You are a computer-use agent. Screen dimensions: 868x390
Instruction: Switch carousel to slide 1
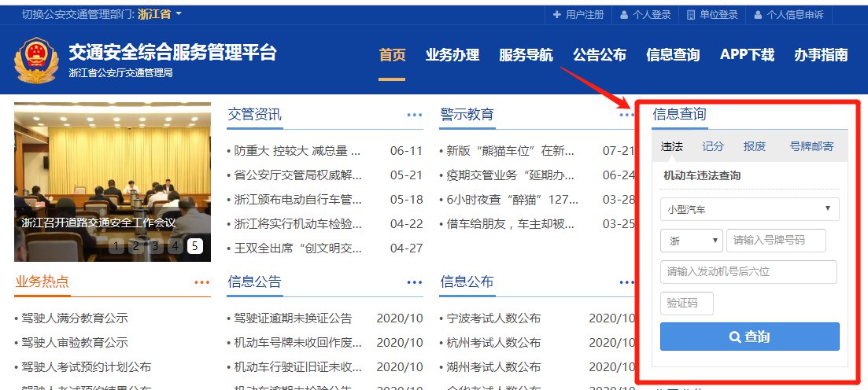coord(116,246)
